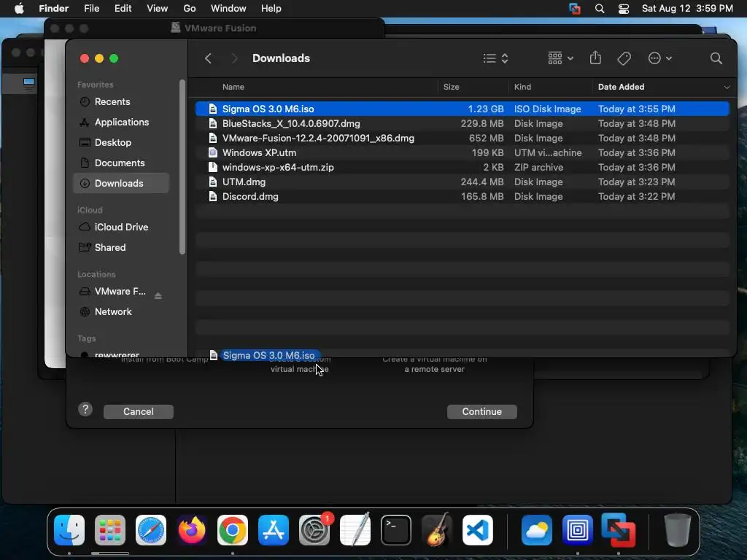Sort files by Name column

233,87
